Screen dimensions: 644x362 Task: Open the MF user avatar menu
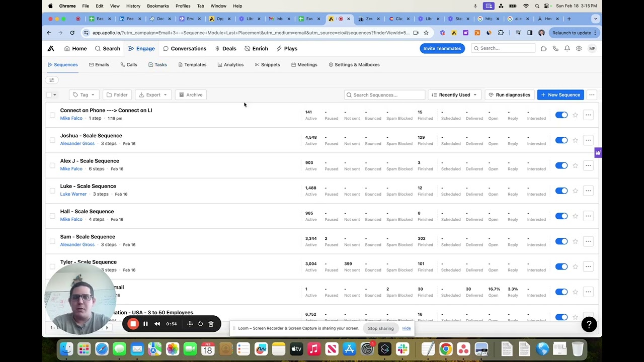click(592, 48)
